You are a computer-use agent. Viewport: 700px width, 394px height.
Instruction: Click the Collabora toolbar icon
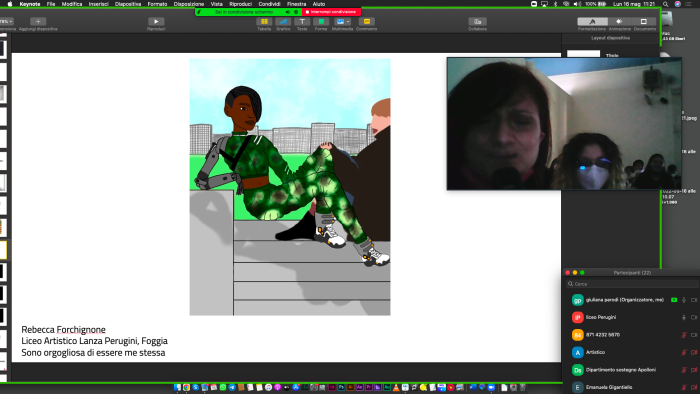pyautogui.click(x=477, y=21)
